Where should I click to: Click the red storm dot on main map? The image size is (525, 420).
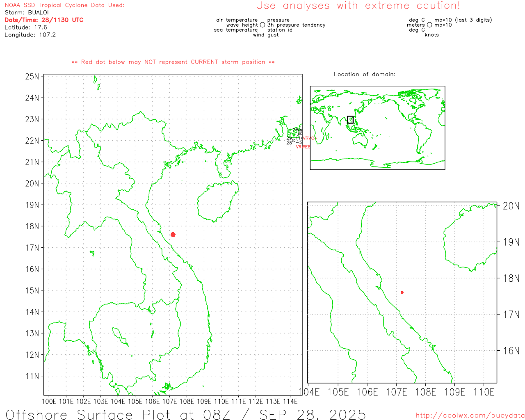[x=173, y=235]
